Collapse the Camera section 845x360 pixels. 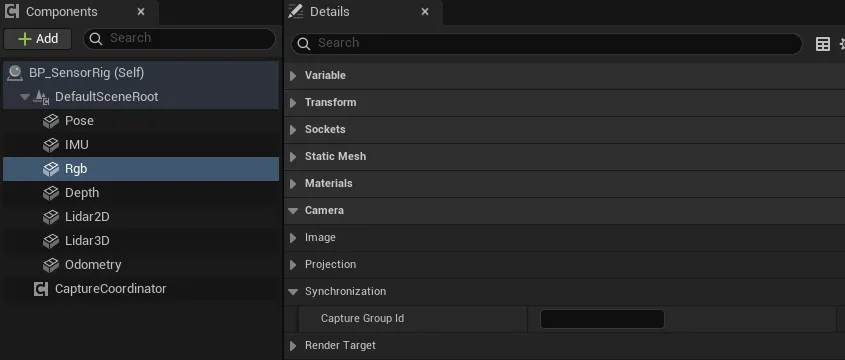[x=293, y=211]
